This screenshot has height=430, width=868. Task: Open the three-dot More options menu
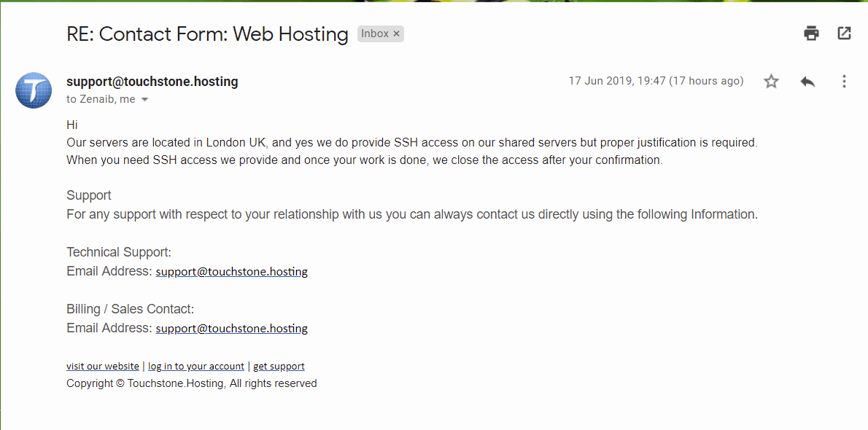[844, 82]
